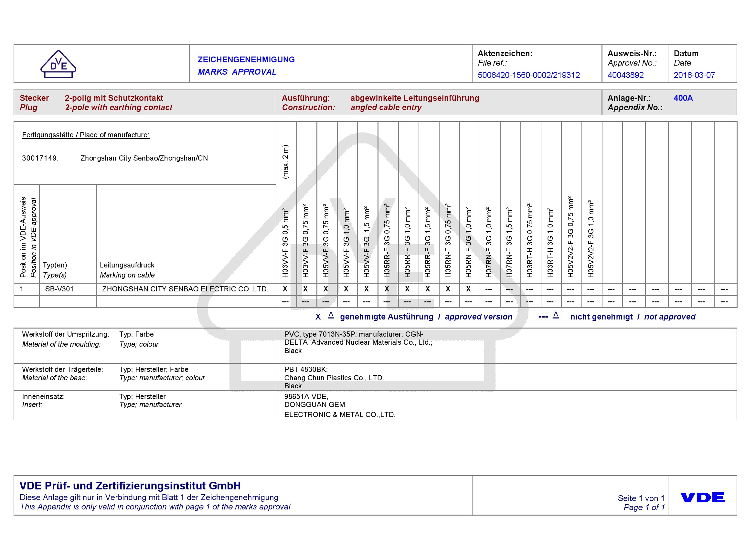Select the date 2016-03-07
Viewport: 756px width, 534px height.
tap(694, 75)
